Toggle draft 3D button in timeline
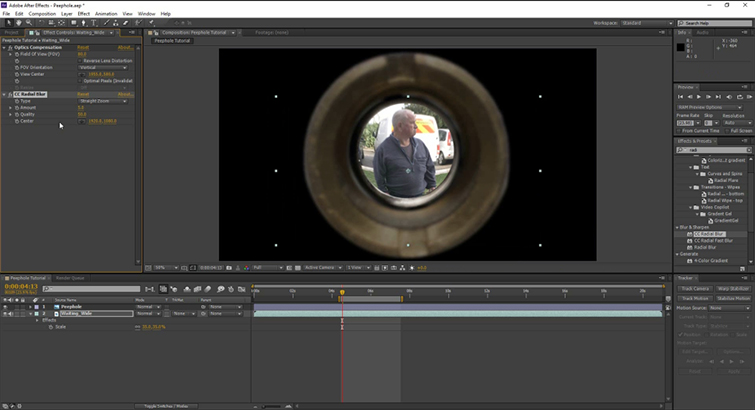 pos(174,289)
